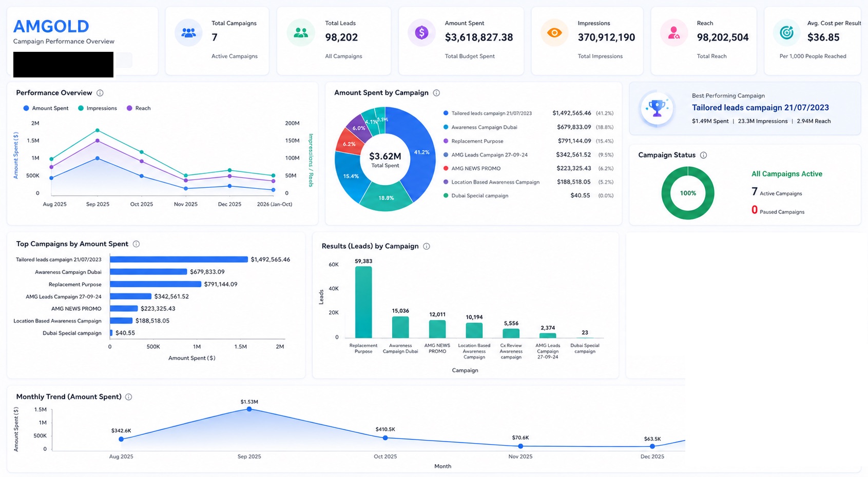Click the $3.62M Total Spent center of the donut
The height and width of the screenshot is (477, 868).
point(385,159)
